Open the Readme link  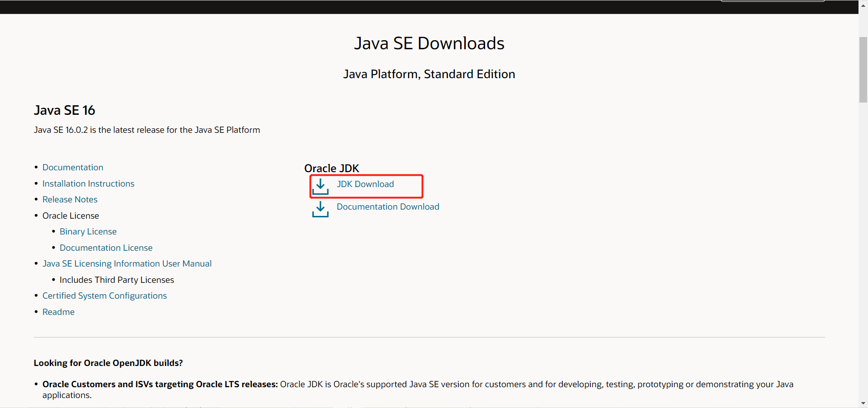tap(58, 312)
